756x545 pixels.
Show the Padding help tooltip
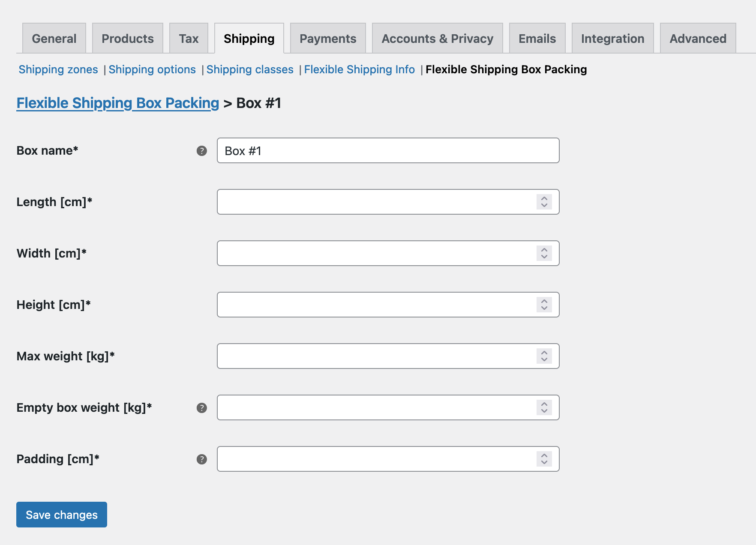pyautogui.click(x=201, y=459)
